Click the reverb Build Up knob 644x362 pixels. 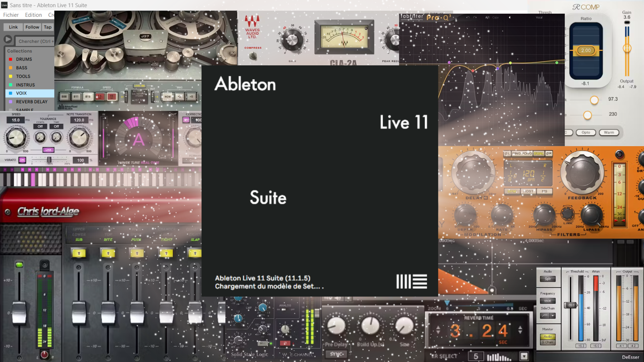(x=370, y=326)
